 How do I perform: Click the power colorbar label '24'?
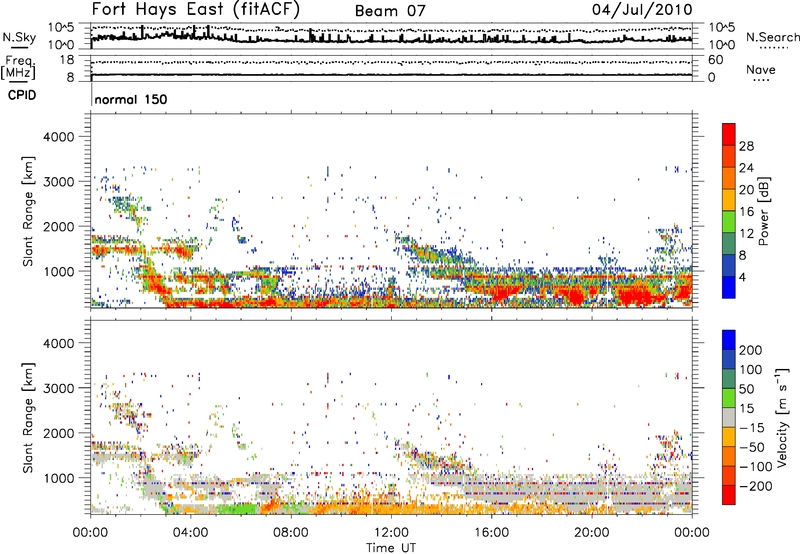(x=746, y=168)
